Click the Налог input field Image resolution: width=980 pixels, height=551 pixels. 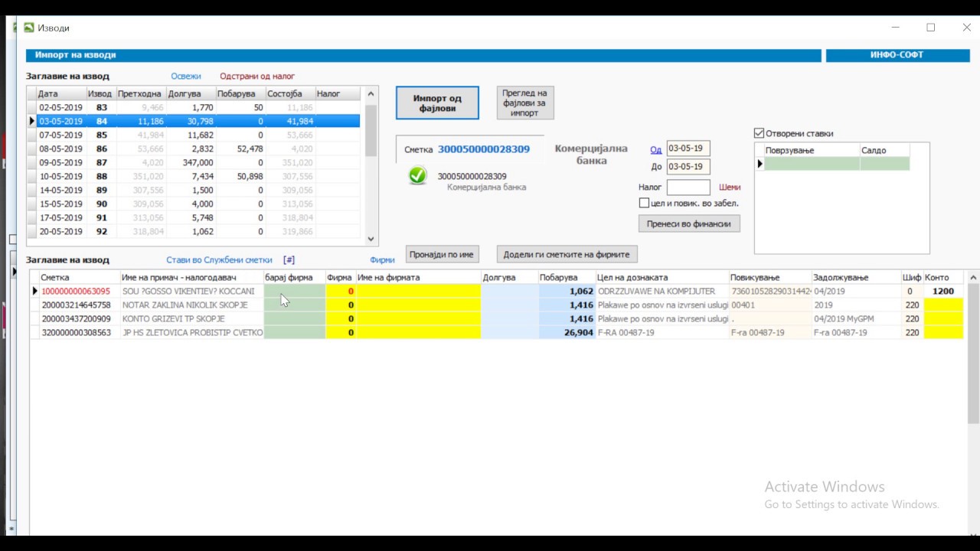coord(688,187)
